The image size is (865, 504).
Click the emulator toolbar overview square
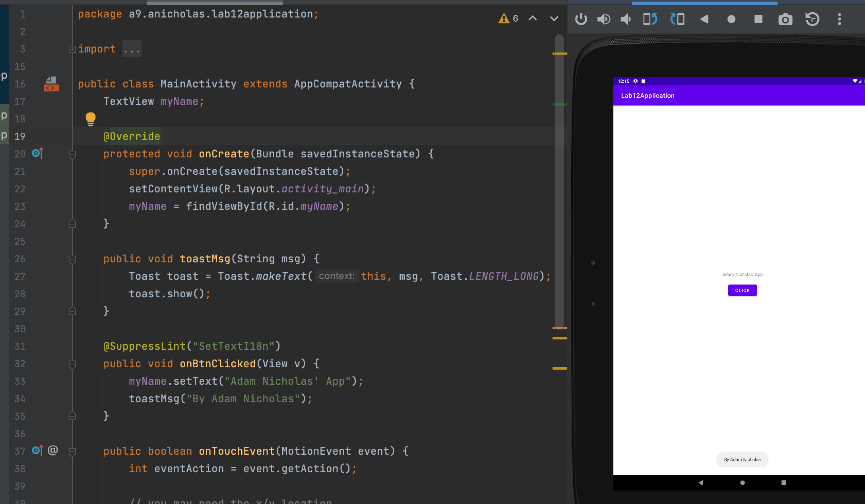(x=758, y=19)
